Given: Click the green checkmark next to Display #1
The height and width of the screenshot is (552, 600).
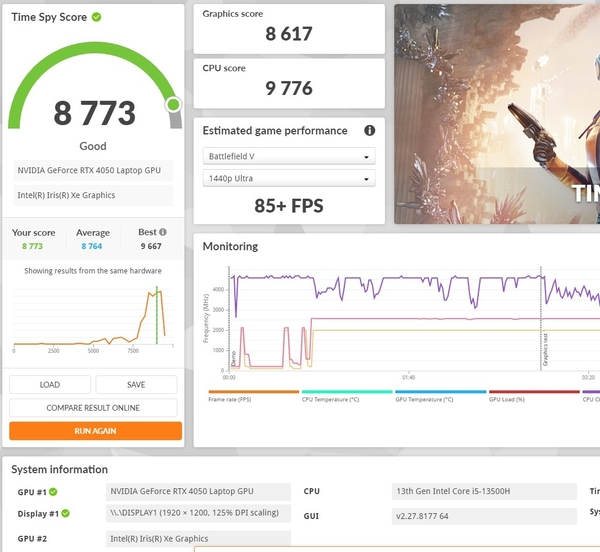Looking at the screenshot, I should point(65,513).
